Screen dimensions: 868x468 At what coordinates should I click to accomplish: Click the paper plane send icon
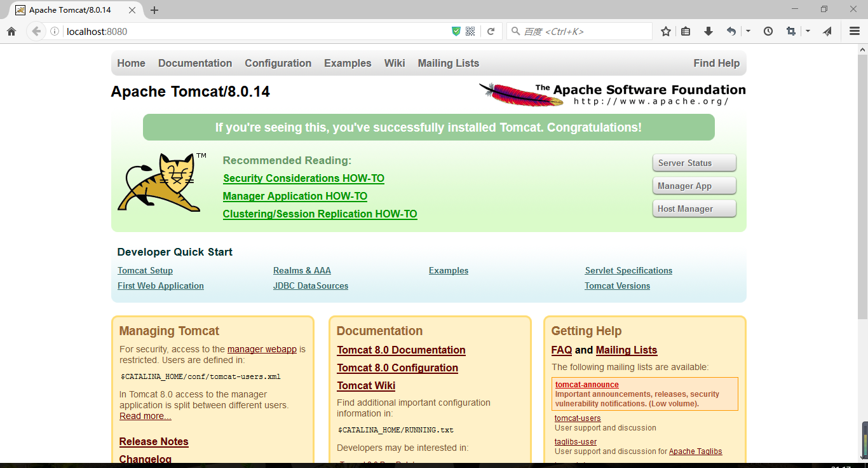(827, 31)
